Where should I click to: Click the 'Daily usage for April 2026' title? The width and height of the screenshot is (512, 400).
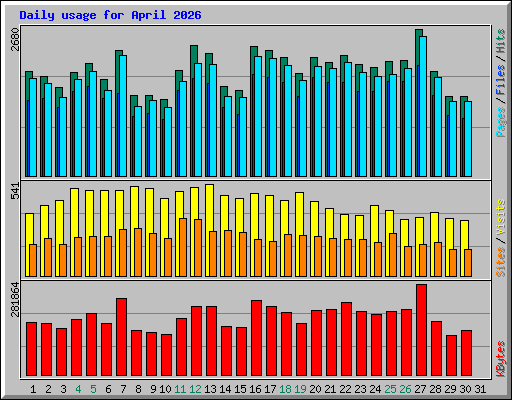(110, 15)
